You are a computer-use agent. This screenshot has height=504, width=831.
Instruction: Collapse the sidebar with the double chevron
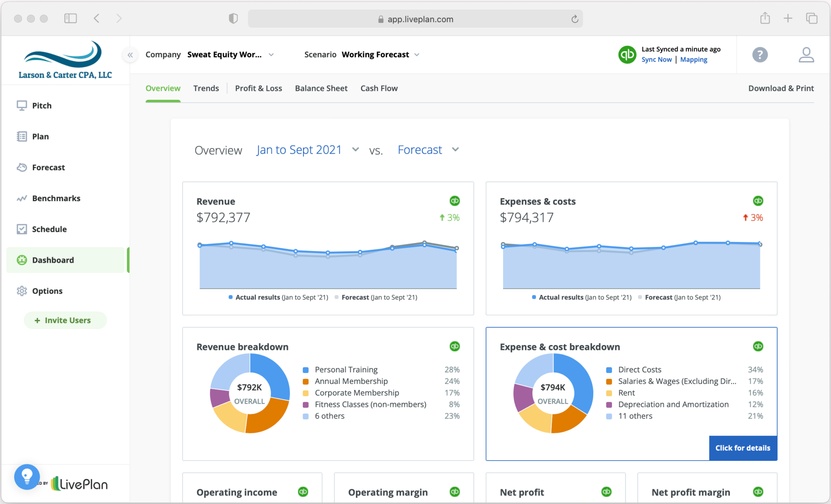click(x=130, y=55)
